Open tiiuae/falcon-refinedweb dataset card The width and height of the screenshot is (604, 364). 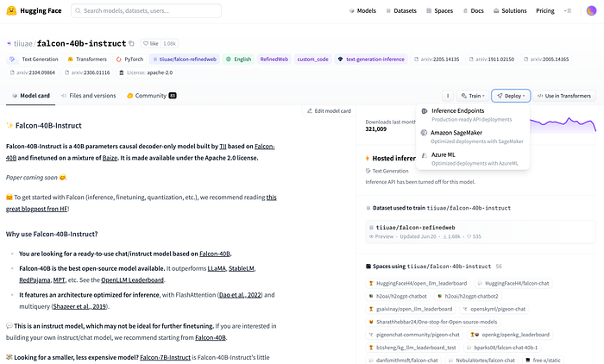click(481, 231)
